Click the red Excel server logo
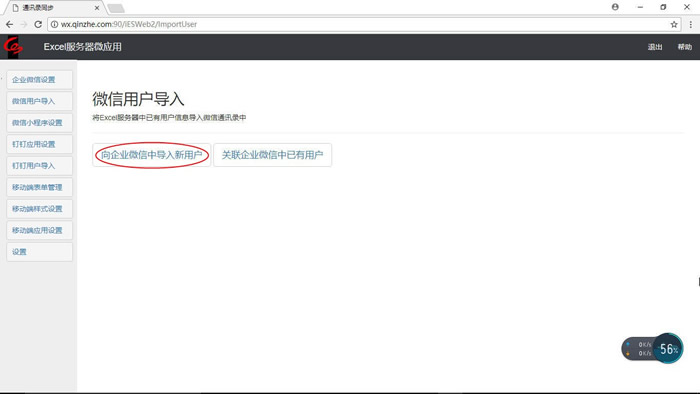Image resolution: width=700 pixels, height=394 pixels. click(12, 46)
